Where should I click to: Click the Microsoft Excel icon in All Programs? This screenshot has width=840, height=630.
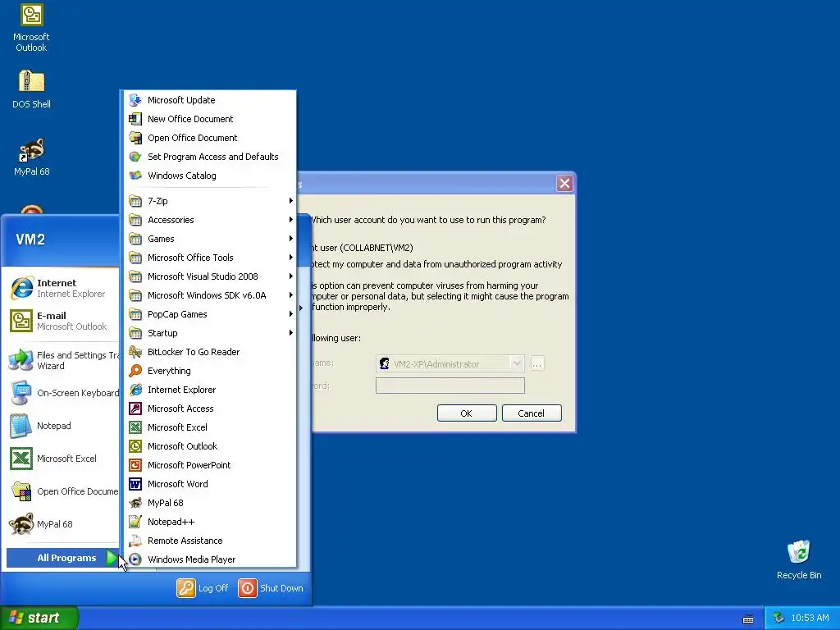point(135,427)
